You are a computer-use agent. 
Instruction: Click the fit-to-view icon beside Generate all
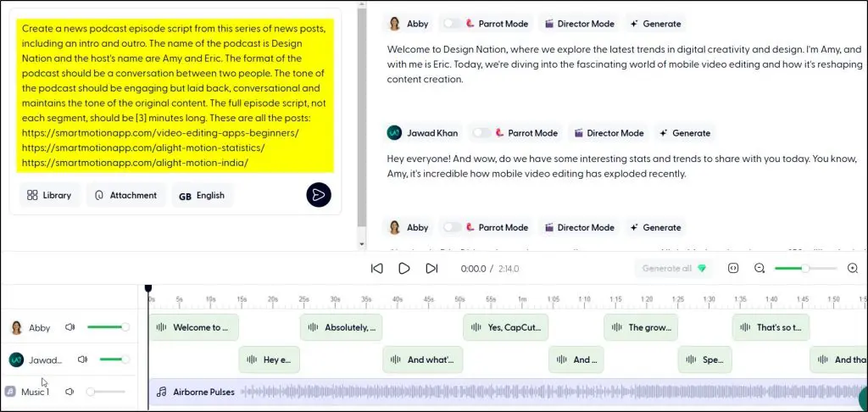(x=733, y=269)
